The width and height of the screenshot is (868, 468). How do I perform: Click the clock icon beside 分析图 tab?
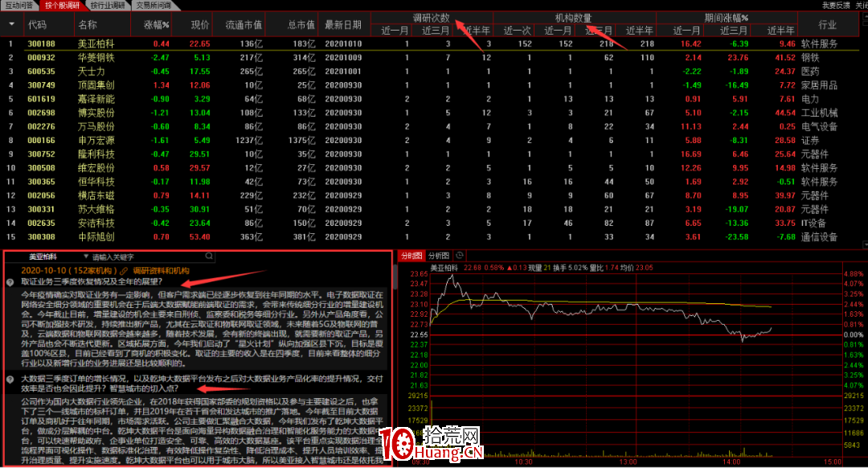(x=459, y=256)
